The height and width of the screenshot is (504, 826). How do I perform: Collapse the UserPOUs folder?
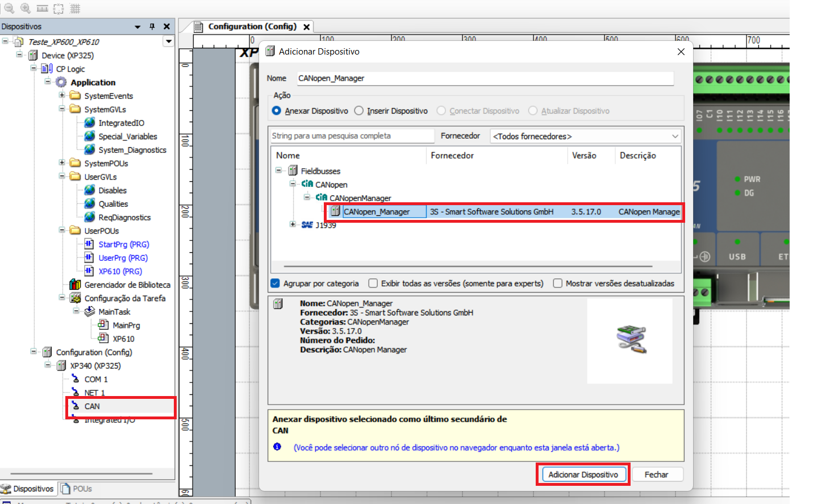[x=62, y=231]
